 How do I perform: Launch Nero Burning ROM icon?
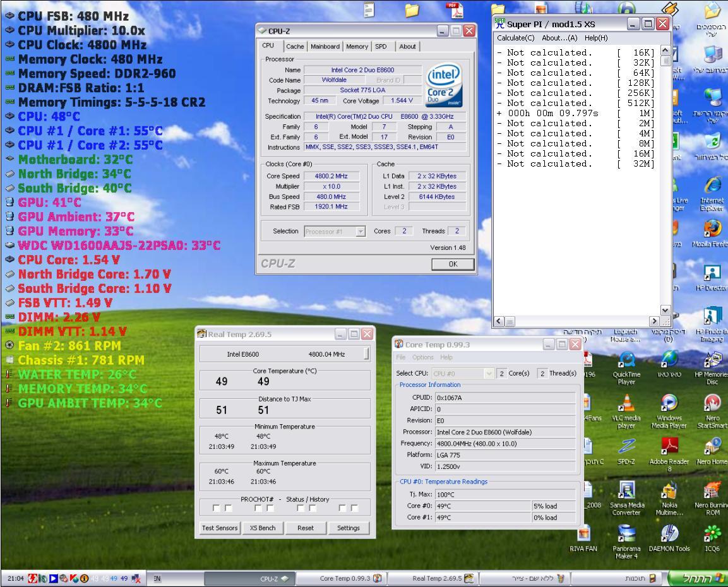[x=712, y=499]
